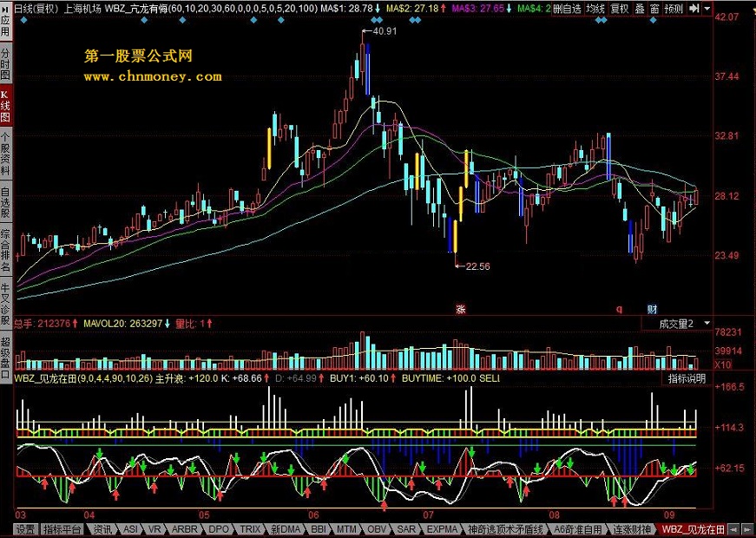Viewport: 756px width, 538px height.
Task: Select the OBV indicator tab
Action: pos(377,529)
